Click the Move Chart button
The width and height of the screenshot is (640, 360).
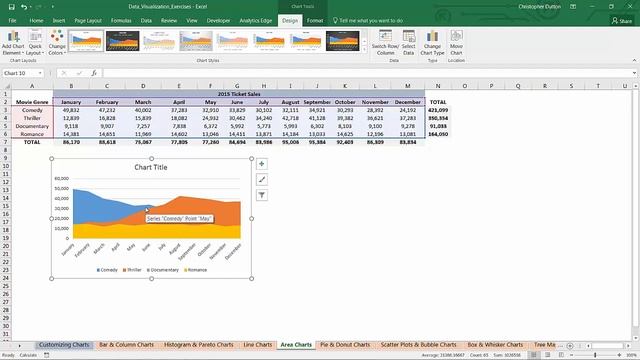point(456,42)
